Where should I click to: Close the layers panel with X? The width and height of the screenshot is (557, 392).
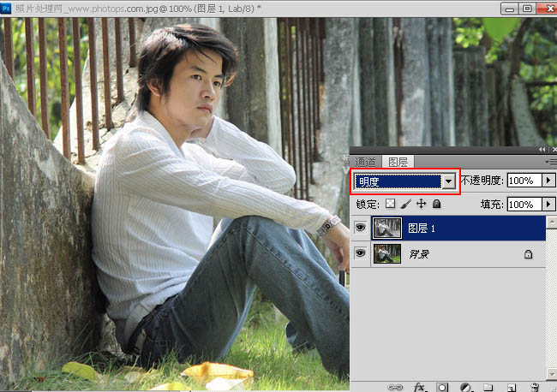[x=554, y=150]
